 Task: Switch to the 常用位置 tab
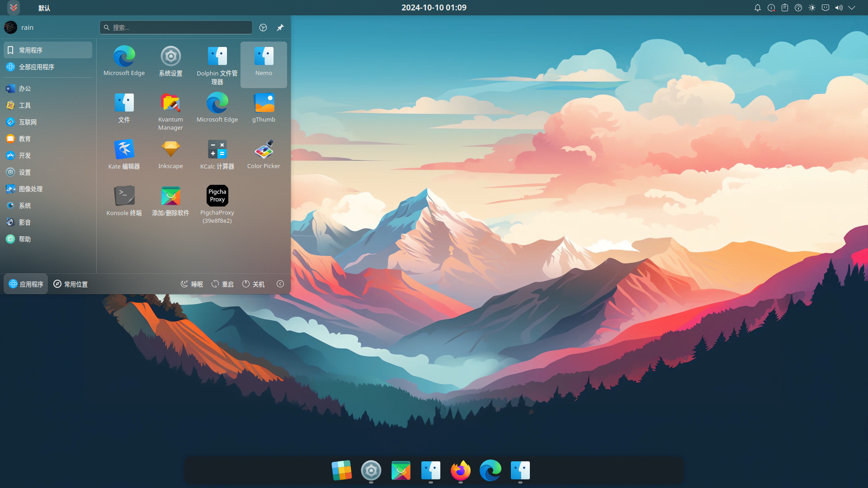point(71,284)
